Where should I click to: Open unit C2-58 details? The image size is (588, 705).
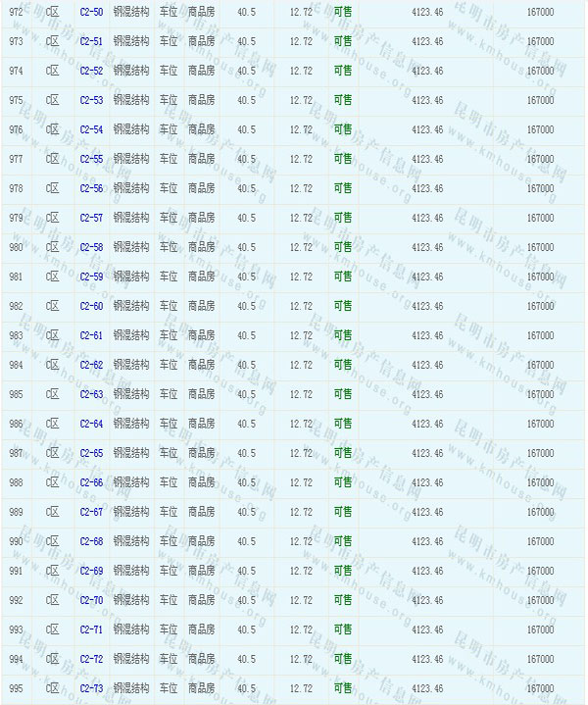(x=91, y=247)
